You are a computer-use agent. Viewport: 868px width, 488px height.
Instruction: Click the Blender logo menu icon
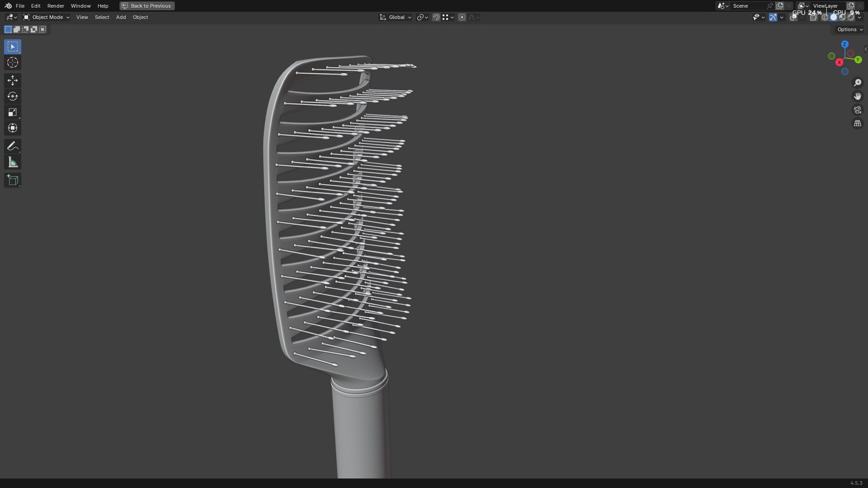coord(8,6)
